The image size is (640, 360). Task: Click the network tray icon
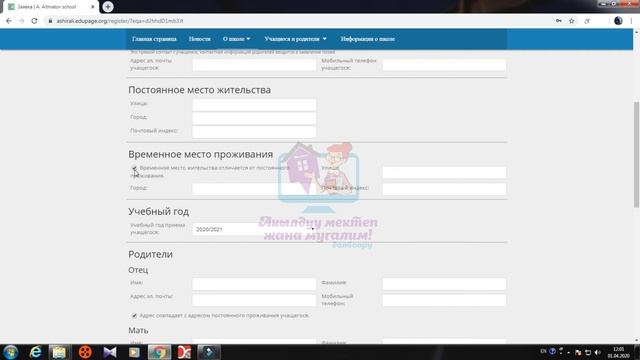[x=588, y=352]
